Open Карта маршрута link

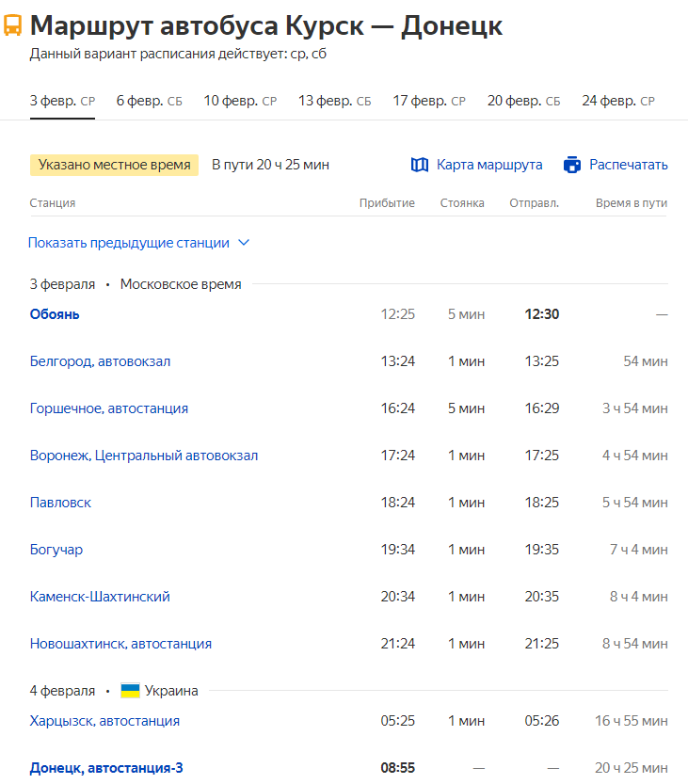(489, 165)
